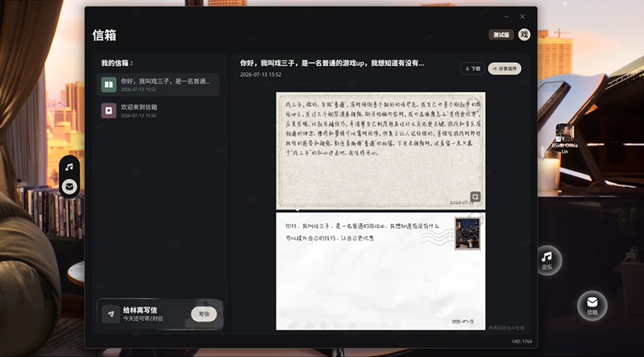This screenshot has height=357, width=644.
Task: Click the 测试版 badge
Action: click(x=501, y=35)
